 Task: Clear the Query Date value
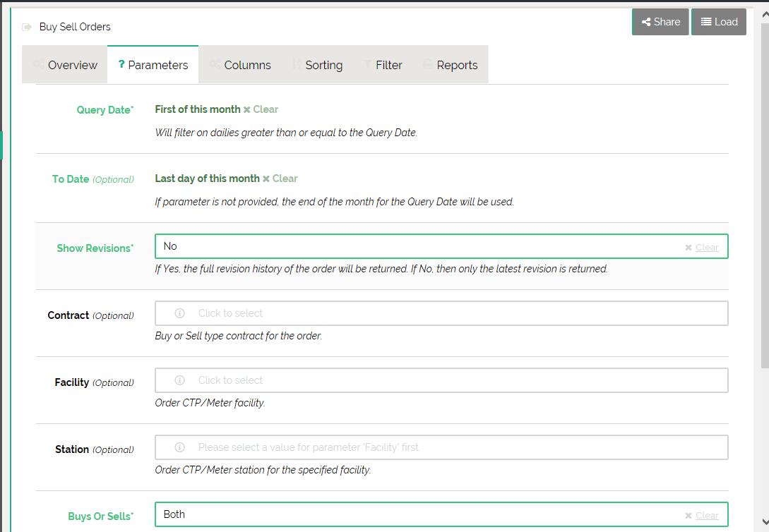pyautogui.click(x=261, y=109)
